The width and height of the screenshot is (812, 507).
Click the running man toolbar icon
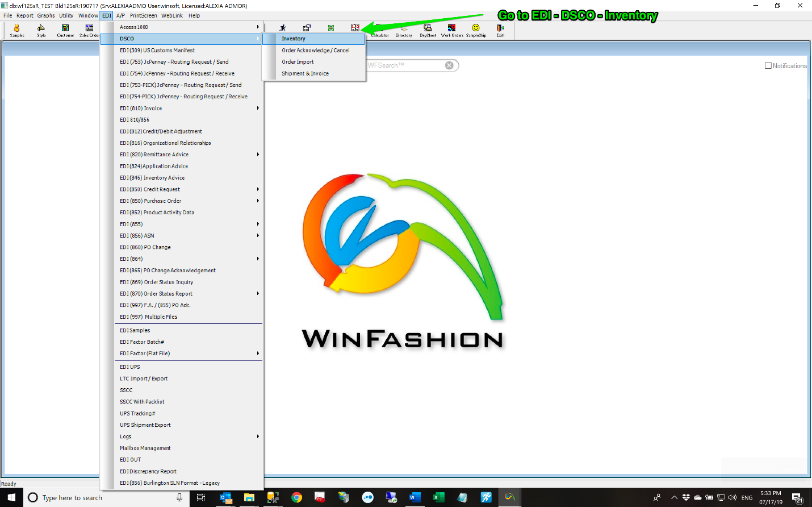pos(283,28)
